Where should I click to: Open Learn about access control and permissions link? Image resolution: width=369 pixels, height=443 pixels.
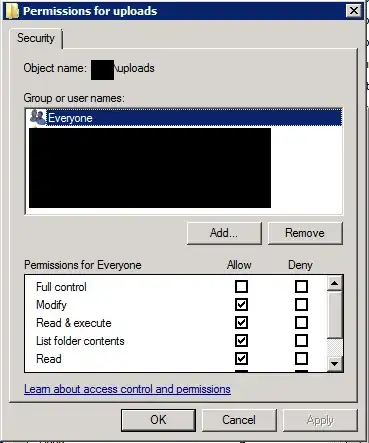coord(127,389)
